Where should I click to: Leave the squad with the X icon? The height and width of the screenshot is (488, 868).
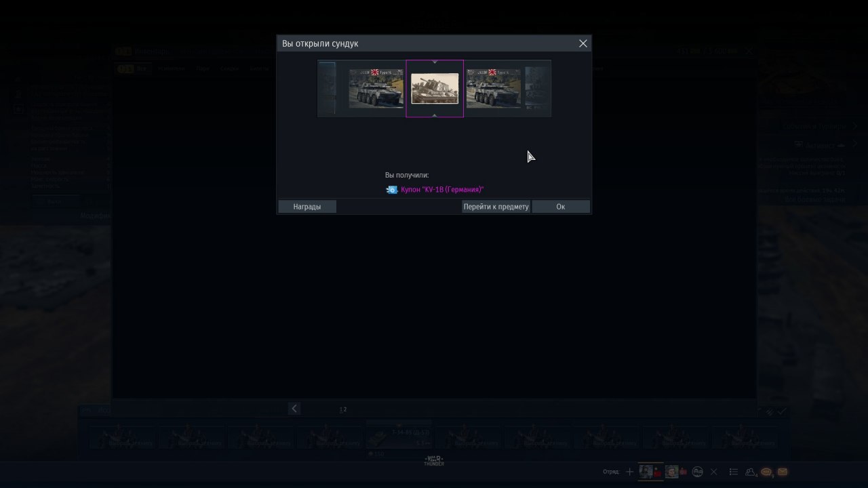pos(713,472)
